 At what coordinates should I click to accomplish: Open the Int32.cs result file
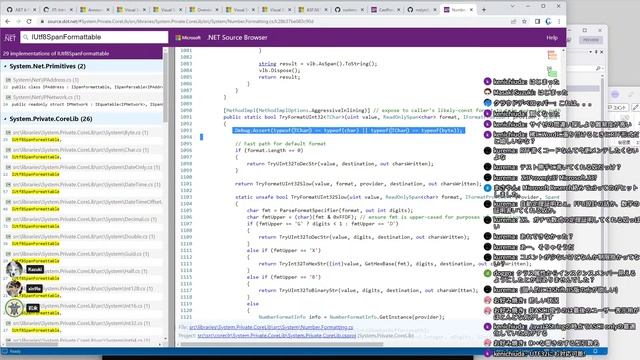point(81,323)
